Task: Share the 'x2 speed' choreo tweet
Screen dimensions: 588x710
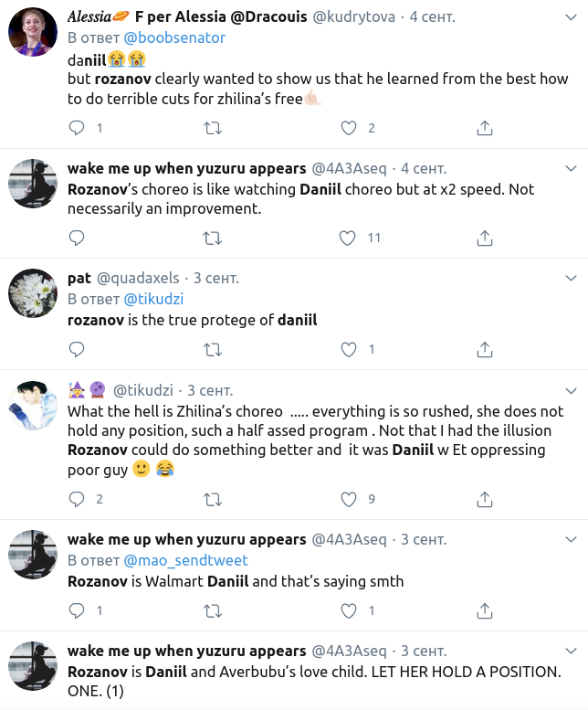Action: [485, 238]
